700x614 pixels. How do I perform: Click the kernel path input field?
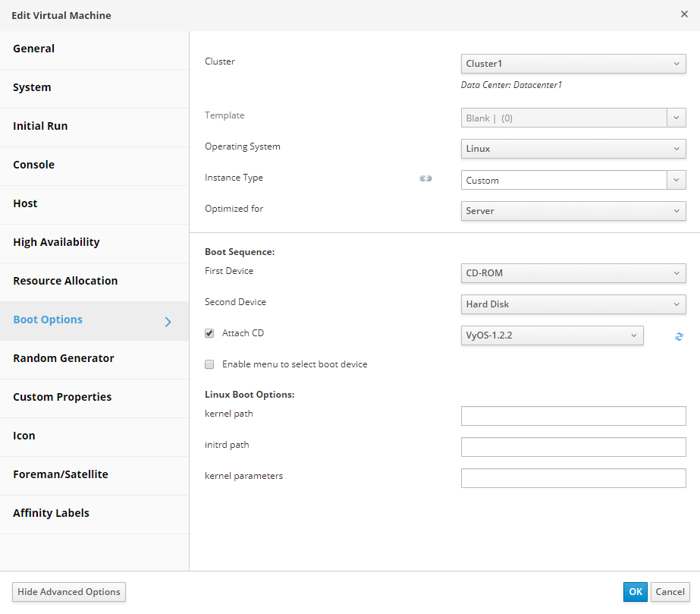click(x=573, y=416)
